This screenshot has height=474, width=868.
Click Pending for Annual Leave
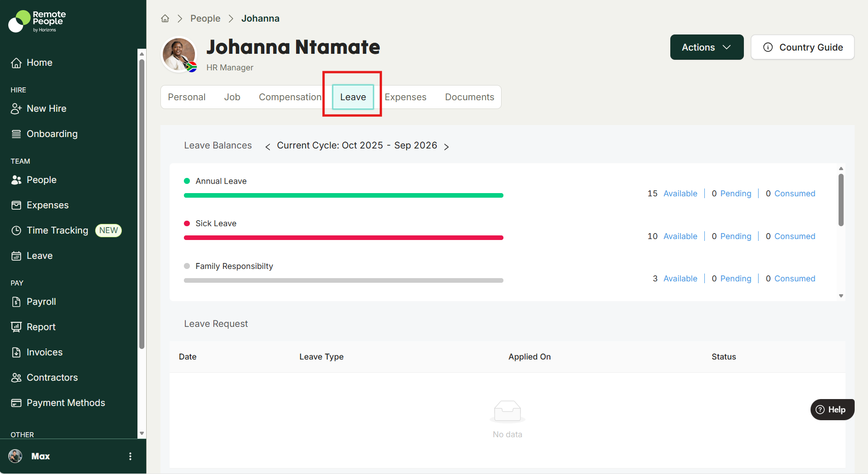736,194
